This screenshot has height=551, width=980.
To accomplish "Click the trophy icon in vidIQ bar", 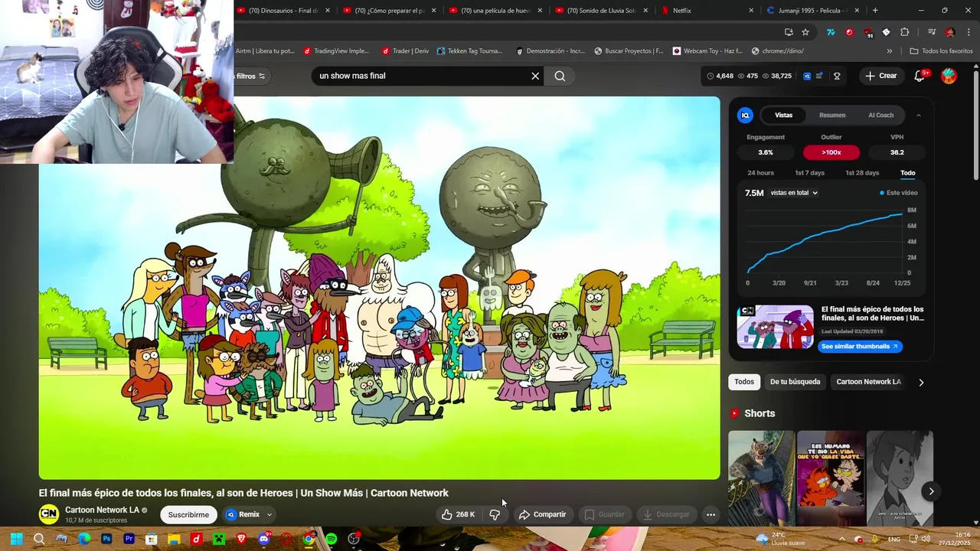I will (837, 76).
